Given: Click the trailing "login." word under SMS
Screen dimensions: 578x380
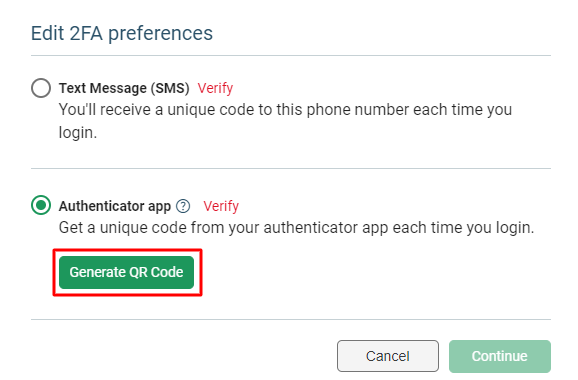Looking at the screenshot, I should pyautogui.click(x=78, y=133).
